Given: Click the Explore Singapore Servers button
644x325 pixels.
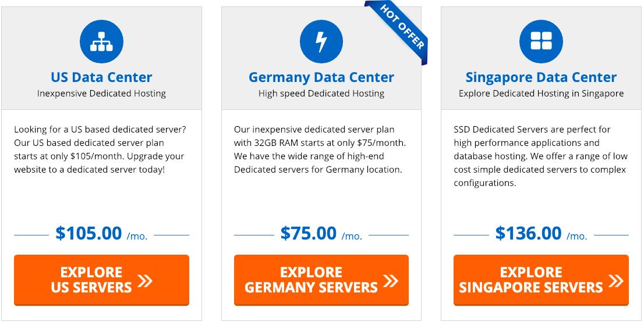Looking at the screenshot, I should pyautogui.click(x=541, y=280).
